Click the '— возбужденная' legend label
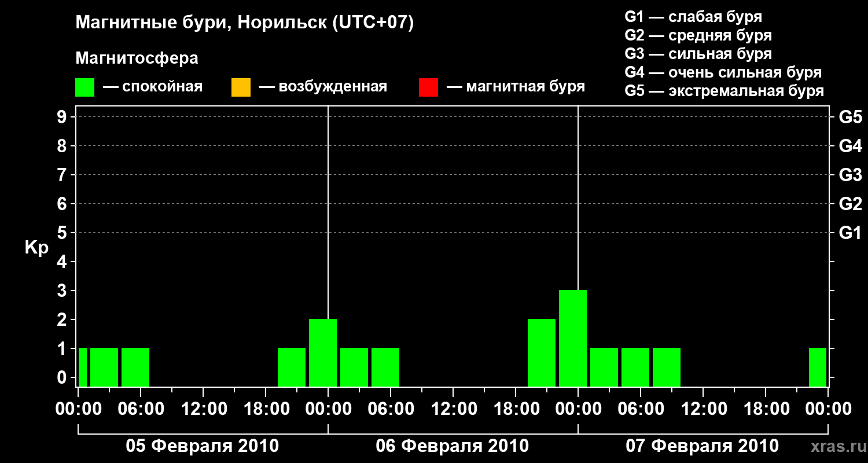The image size is (868, 463). pos(323,87)
